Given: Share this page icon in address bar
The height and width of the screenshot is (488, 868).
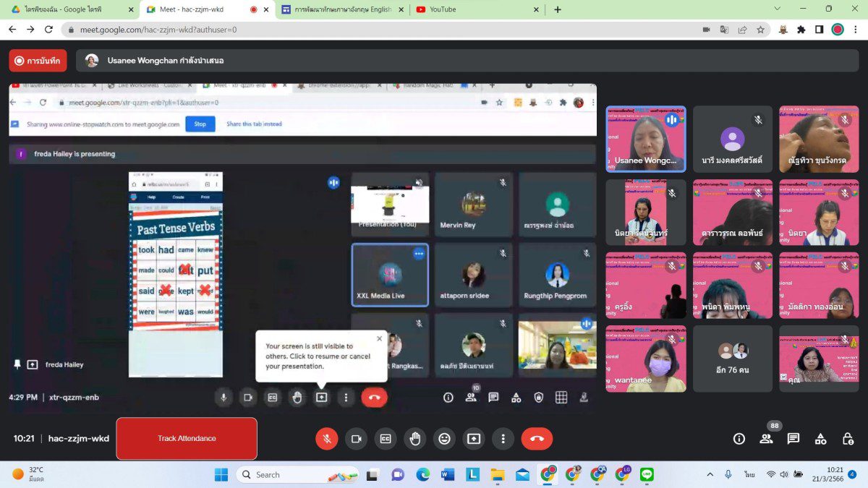Looking at the screenshot, I should click(x=742, y=30).
